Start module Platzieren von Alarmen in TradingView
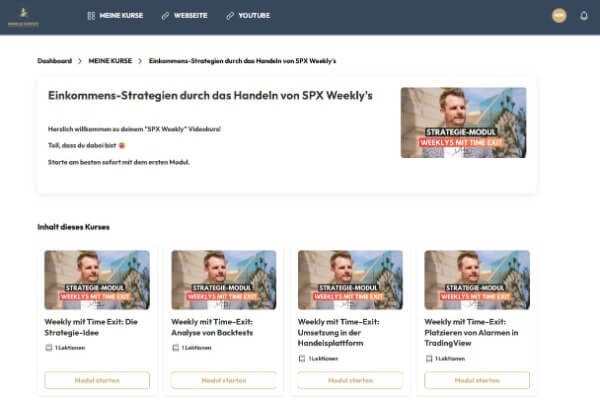600x403 pixels. coord(476,380)
